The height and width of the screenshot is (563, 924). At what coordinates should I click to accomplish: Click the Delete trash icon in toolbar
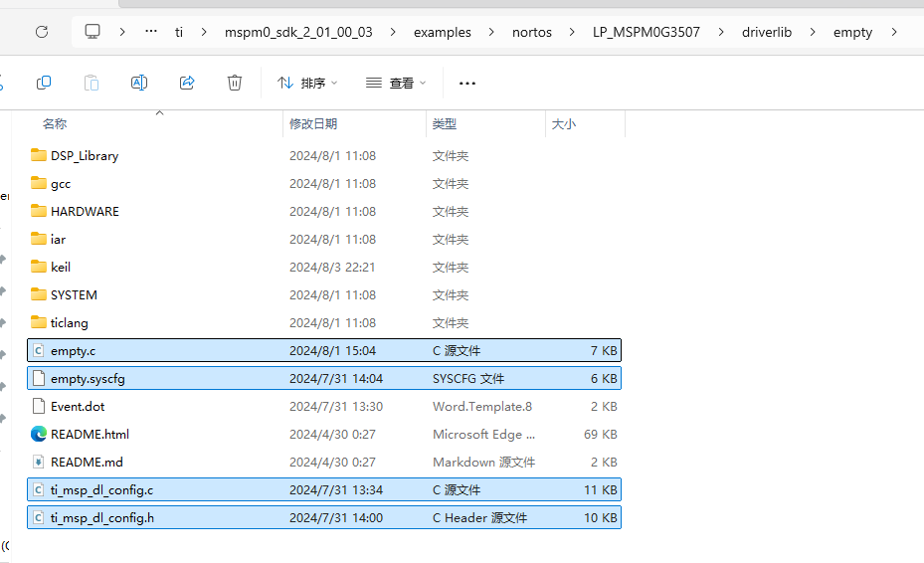(235, 83)
